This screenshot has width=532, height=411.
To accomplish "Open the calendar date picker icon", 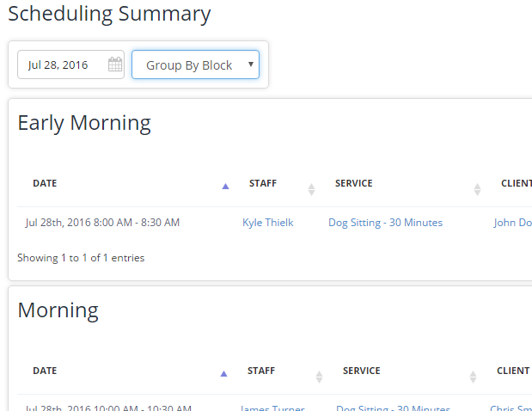I will click(115, 64).
